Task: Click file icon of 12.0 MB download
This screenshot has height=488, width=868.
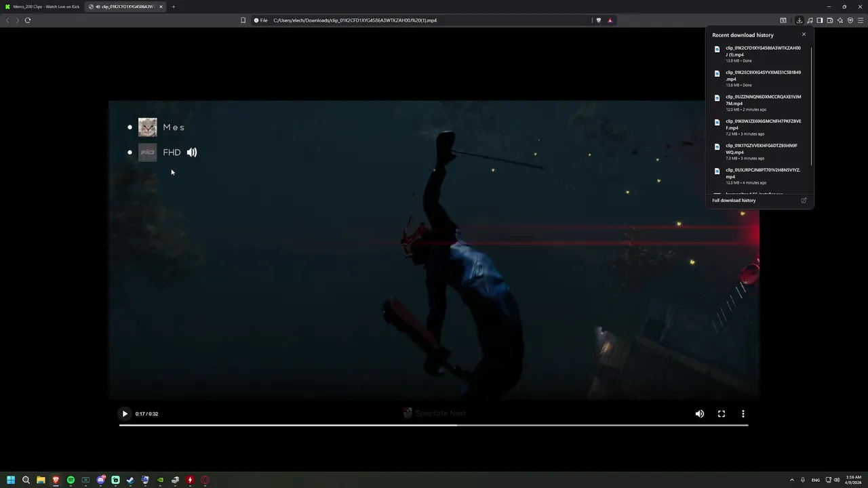Action: point(717,98)
